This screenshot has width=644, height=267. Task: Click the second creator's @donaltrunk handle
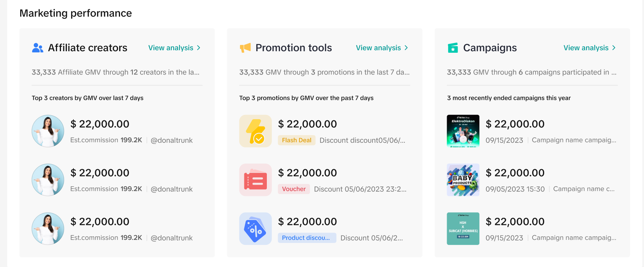(172, 189)
